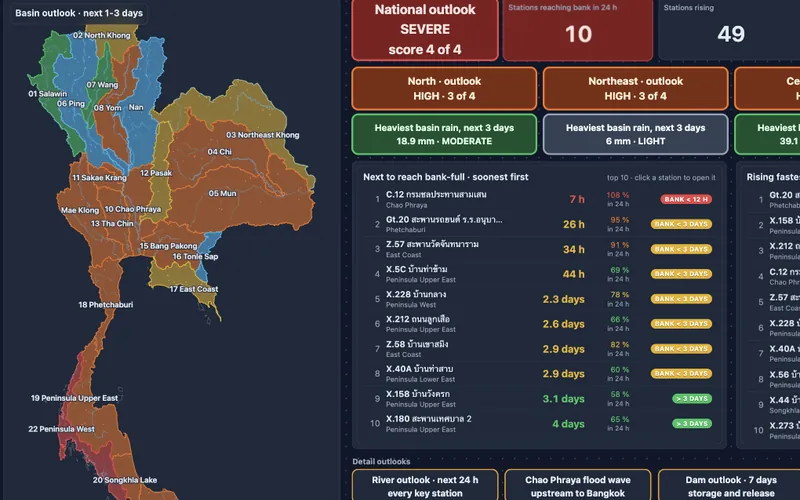Screen dimensions: 800x500
Task: Select 03 Northeast Khong basin on map
Action: (x=262, y=135)
